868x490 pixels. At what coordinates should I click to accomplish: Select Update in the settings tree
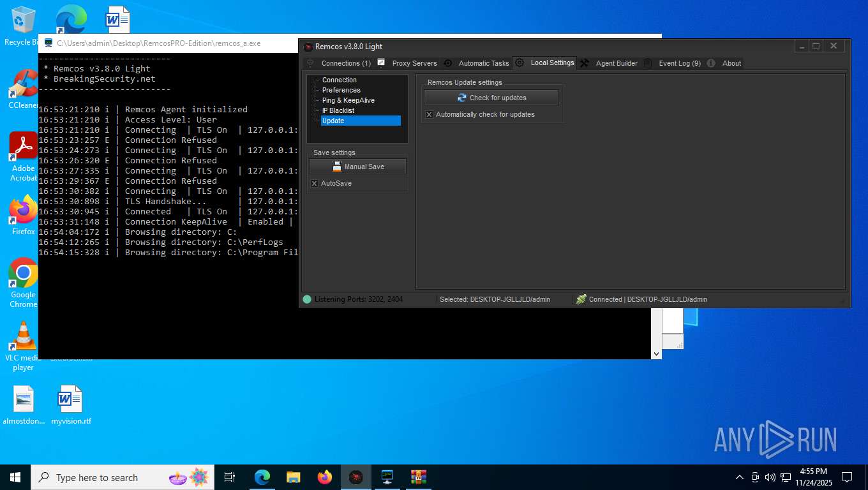tap(361, 121)
